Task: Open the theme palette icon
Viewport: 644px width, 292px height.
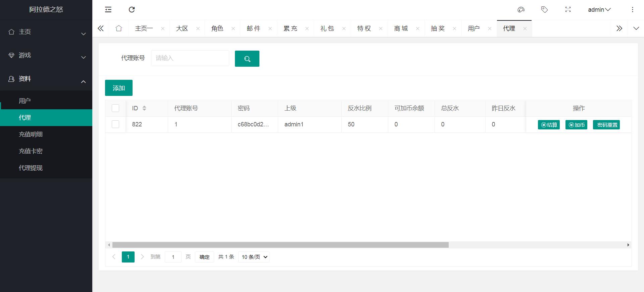Action: pos(521,10)
